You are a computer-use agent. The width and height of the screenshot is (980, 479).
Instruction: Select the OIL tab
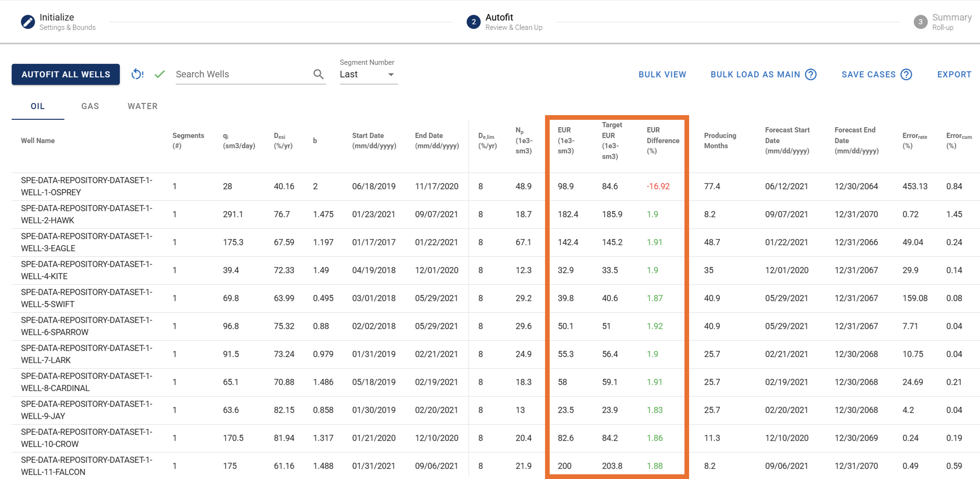(x=38, y=106)
